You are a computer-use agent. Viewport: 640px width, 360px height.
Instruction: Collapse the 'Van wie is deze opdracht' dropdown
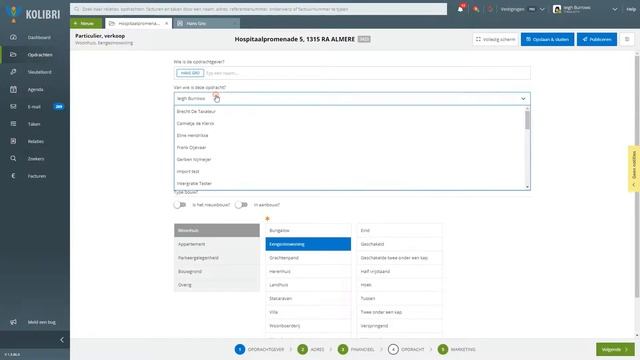[x=523, y=99]
